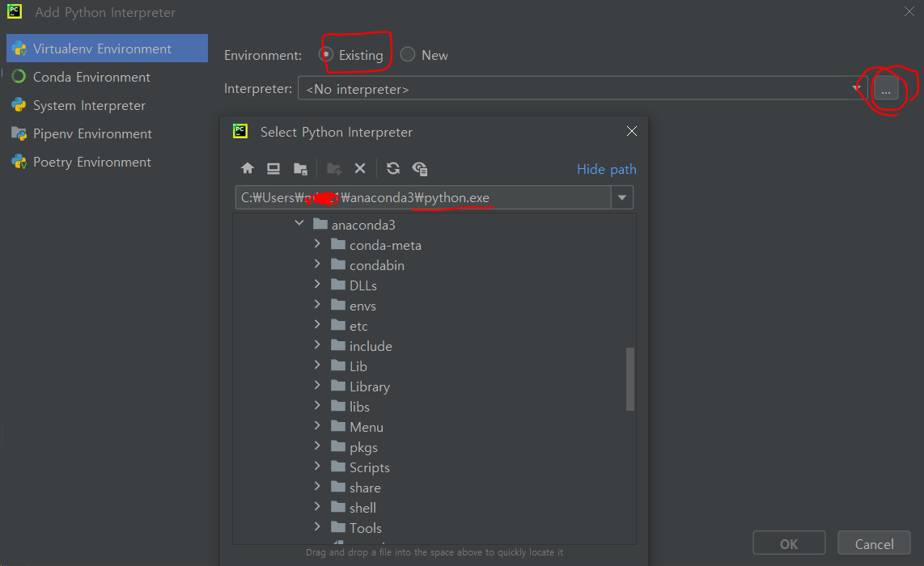Select Poetry Environment in sidebar

click(108, 162)
